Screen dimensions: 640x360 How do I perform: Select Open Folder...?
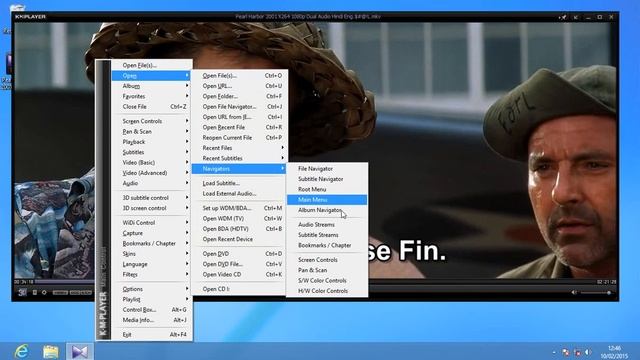(240, 96)
